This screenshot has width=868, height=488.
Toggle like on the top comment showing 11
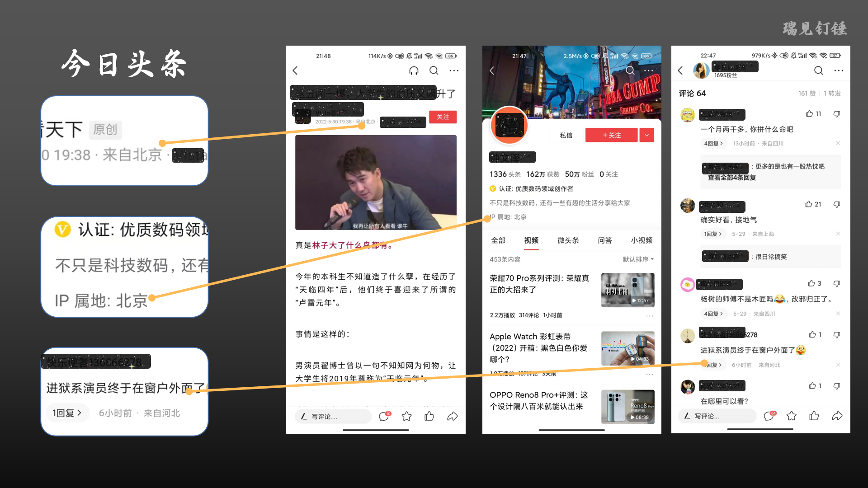pyautogui.click(x=809, y=114)
